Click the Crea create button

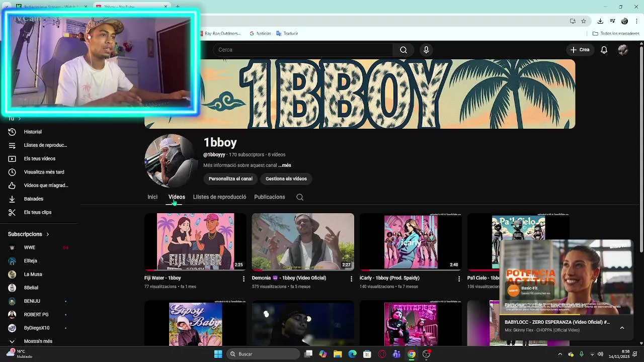click(579, 50)
